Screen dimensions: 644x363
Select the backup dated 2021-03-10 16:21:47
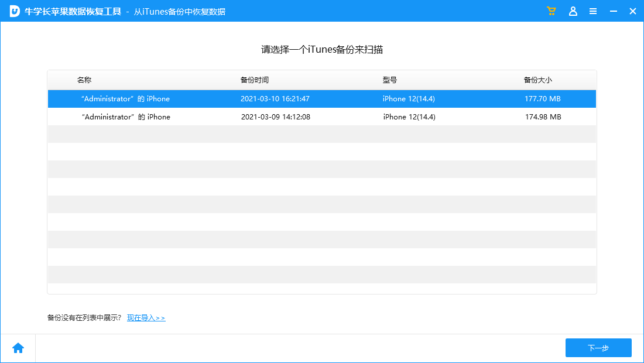pyautogui.click(x=322, y=99)
